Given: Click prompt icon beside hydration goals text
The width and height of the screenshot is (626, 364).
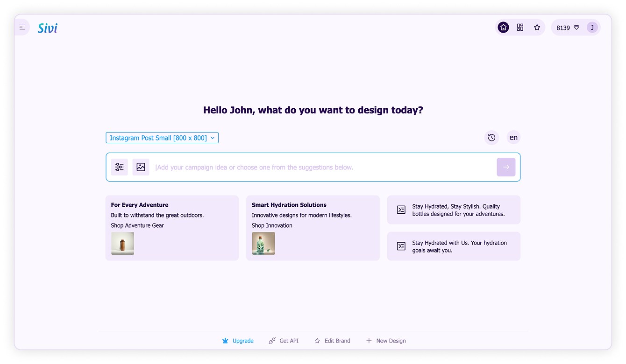Looking at the screenshot, I should [401, 246].
